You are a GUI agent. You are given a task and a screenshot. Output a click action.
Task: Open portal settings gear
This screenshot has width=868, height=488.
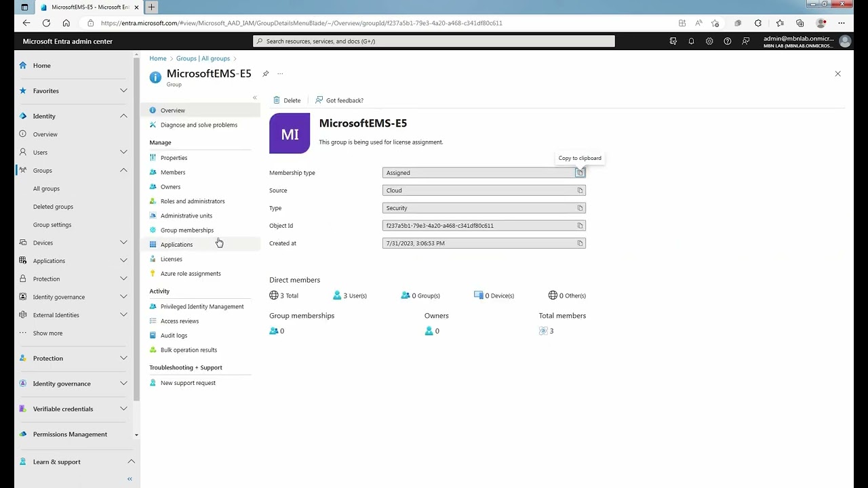point(709,41)
